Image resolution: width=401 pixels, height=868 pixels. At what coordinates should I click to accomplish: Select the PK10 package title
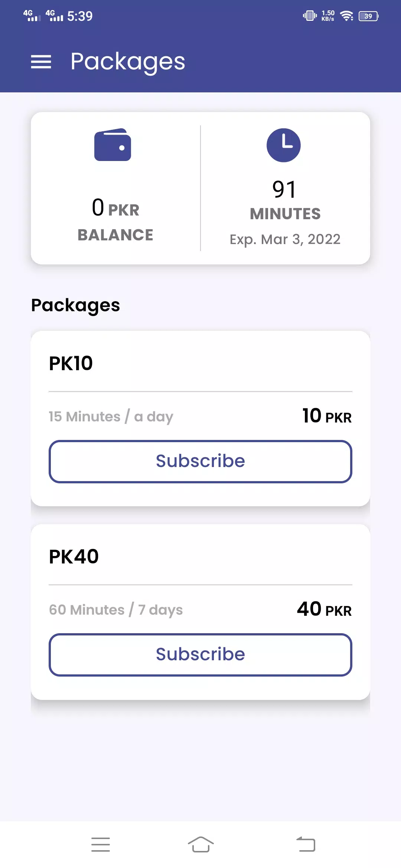point(71,363)
